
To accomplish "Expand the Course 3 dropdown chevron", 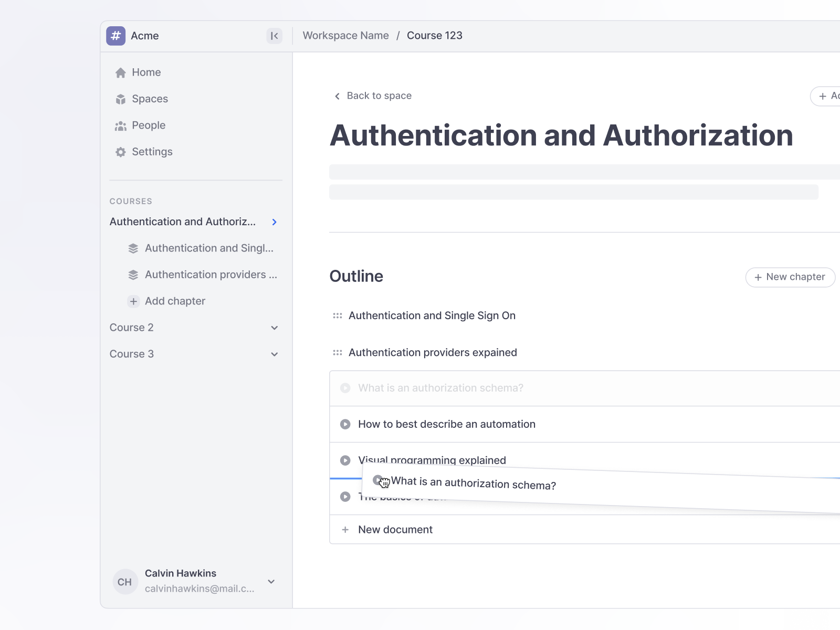I will pos(274,354).
